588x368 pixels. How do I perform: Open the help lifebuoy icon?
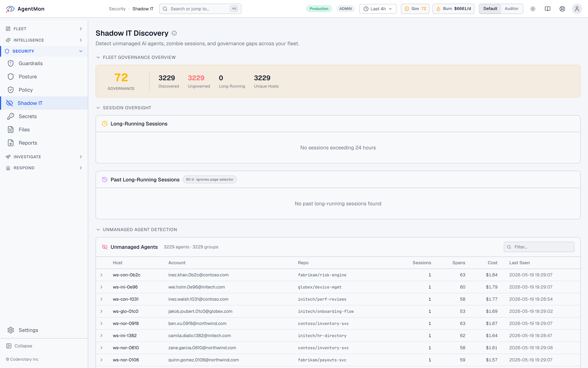coord(562,9)
